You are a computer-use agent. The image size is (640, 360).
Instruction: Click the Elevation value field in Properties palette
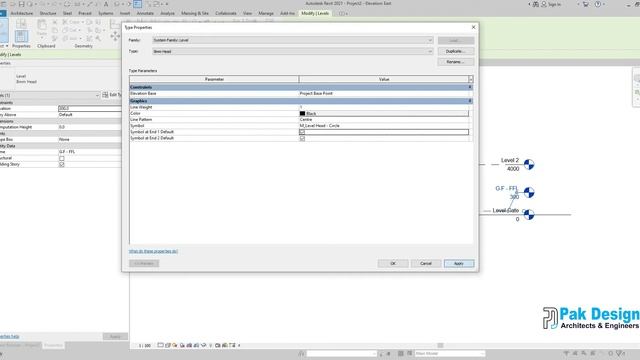89,109
